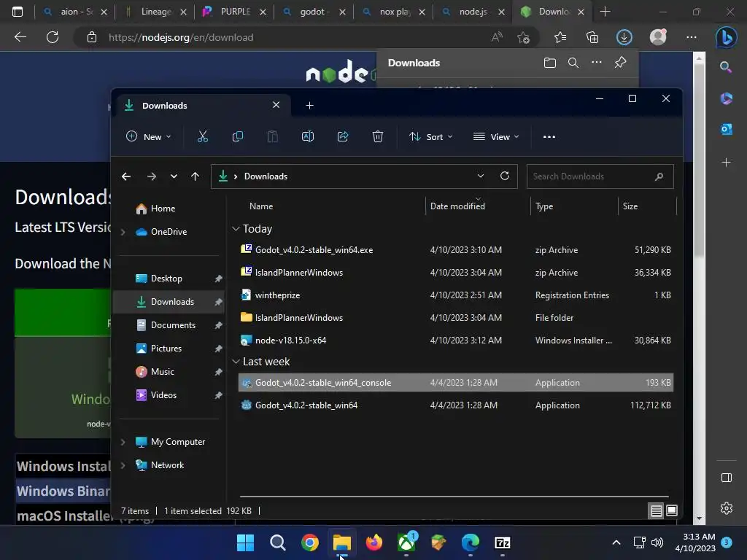Add a new File Explorer tab
This screenshot has width=747, height=560.
click(309, 105)
